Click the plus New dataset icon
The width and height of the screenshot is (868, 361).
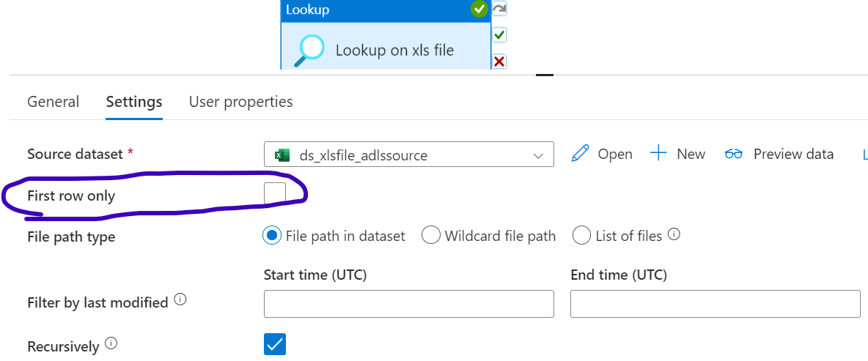pyautogui.click(x=658, y=153)
